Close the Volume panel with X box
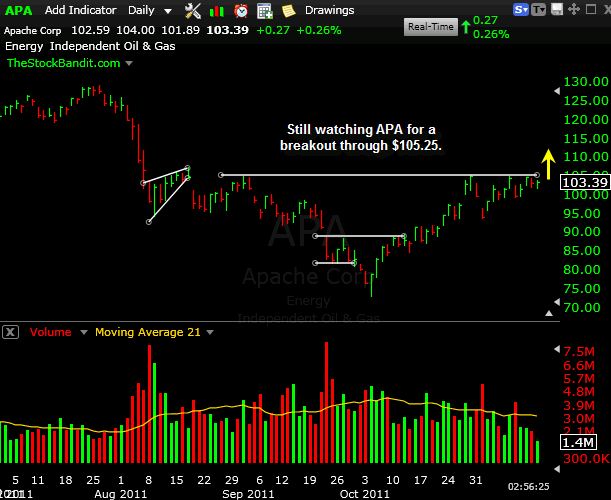The height and width of the screenshot is (500, 611). coord(11,331)
